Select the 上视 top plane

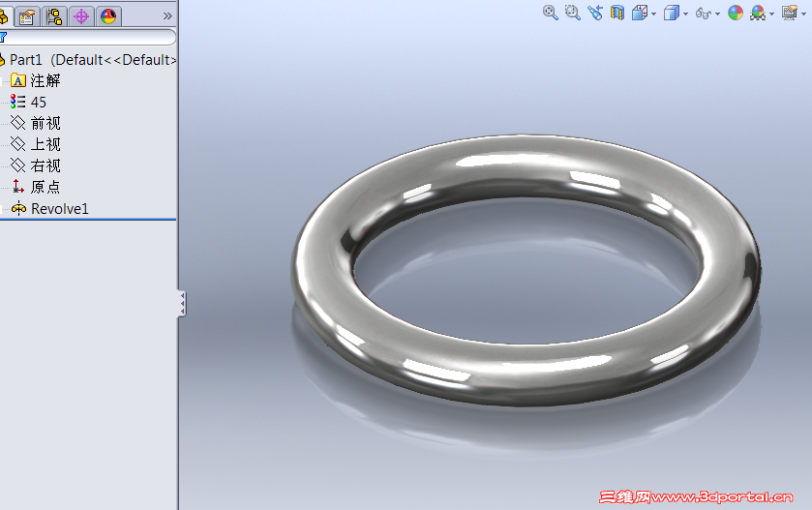45,144
